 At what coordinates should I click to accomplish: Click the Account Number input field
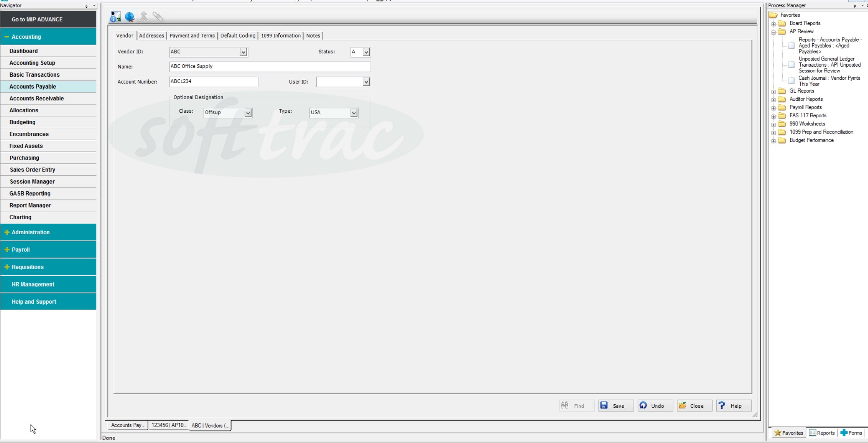(x=214, y=82)
